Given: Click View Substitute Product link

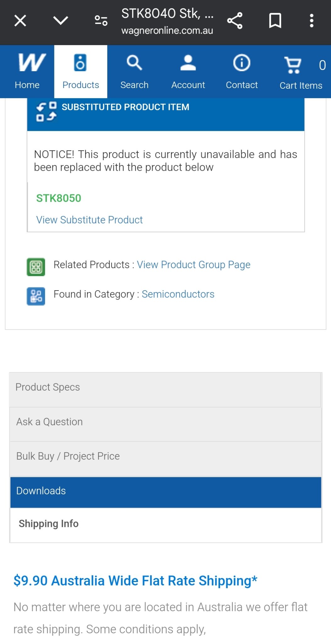Looking at the screenshot, I should (x=90, y=220).
